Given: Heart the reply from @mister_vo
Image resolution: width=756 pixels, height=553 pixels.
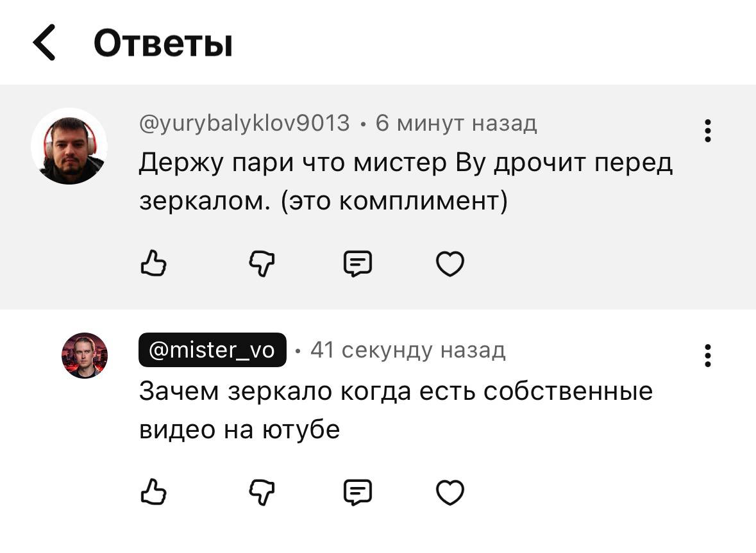Looking at the screenshot, I should coord(449,491).
